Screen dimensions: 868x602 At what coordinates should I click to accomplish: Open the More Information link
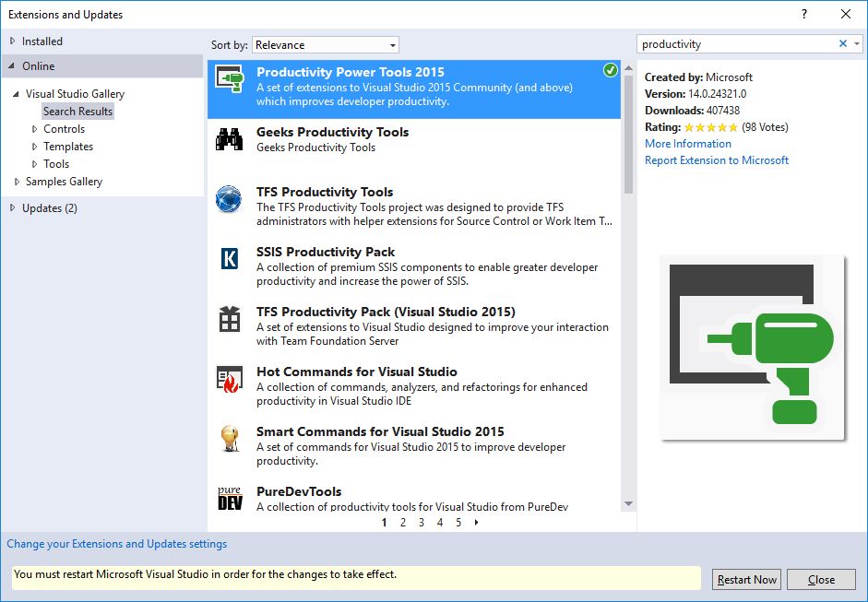tap(688, 144)
